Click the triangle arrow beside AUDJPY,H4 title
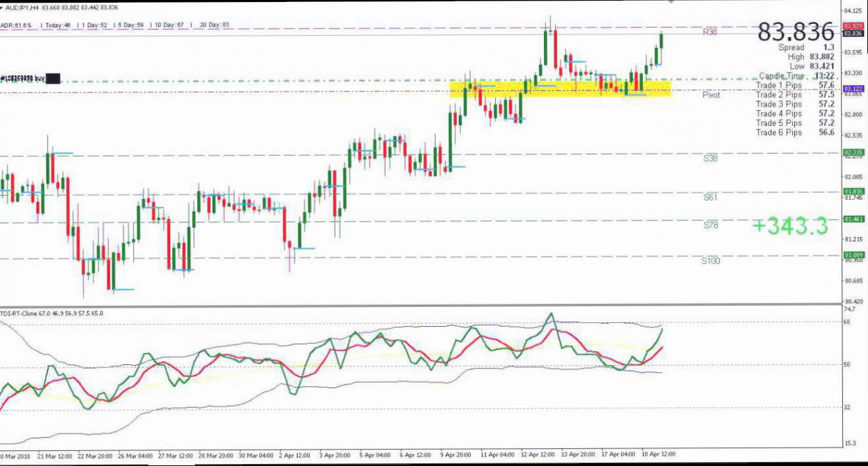Image resolution: width=868 pixels, height=466 pixels. 2,7
